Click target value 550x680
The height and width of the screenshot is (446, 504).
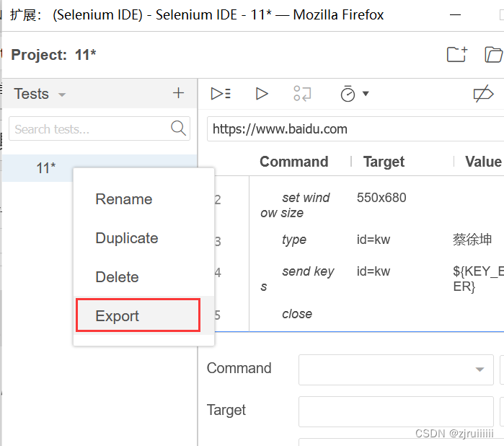381,198
